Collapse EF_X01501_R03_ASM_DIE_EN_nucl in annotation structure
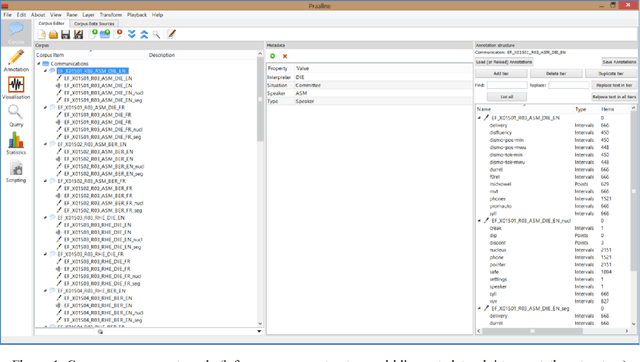640x362 pixels. pyautogui.click(x=480, y=221)
